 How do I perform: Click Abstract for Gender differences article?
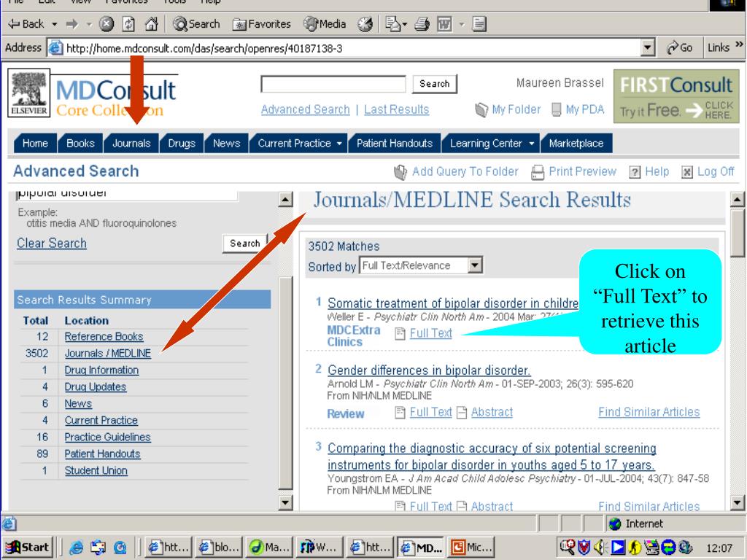click(x=492, y=412)
